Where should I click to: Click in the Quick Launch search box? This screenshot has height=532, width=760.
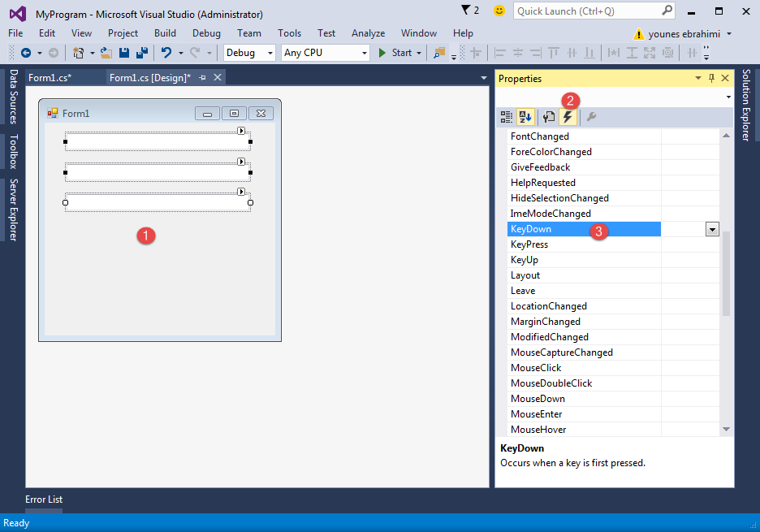(x=588, y=11)
